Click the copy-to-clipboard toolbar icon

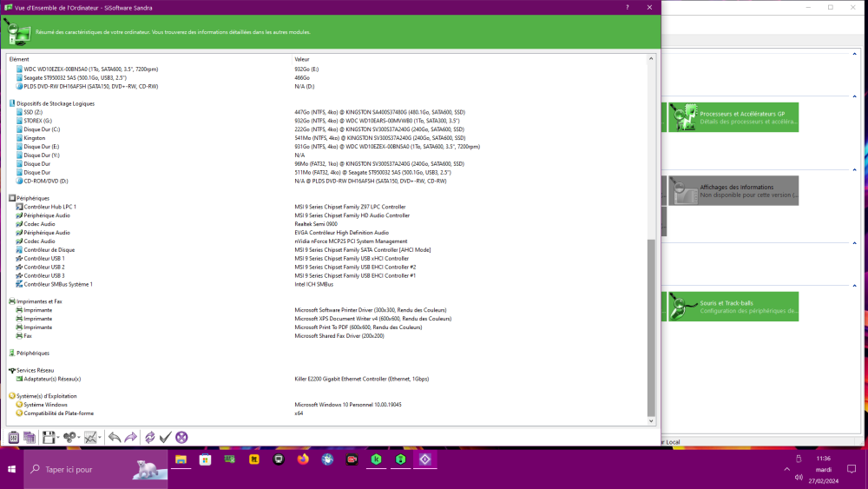coord(13,438)
